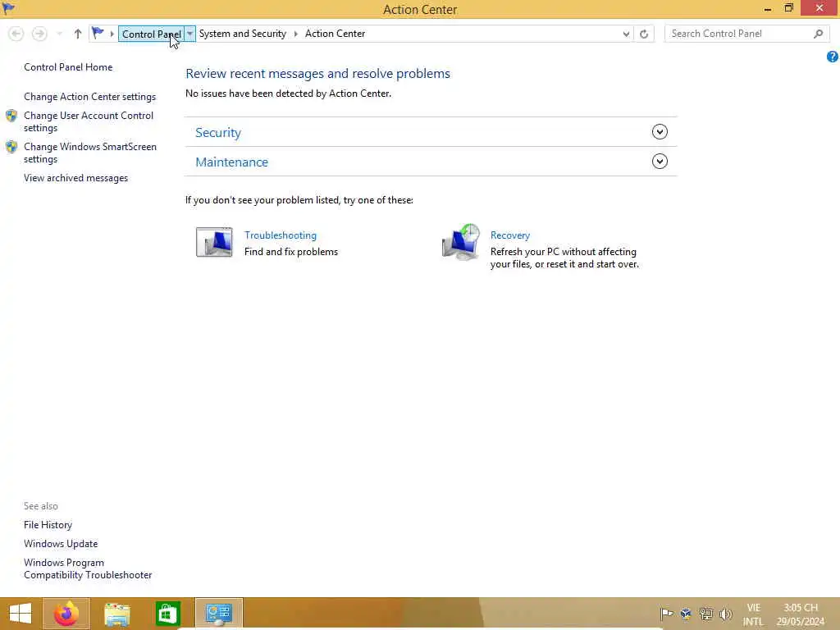Screen dimensions: 840x630
Task: Refresh the Action Center page
Action: click(644, 34)
